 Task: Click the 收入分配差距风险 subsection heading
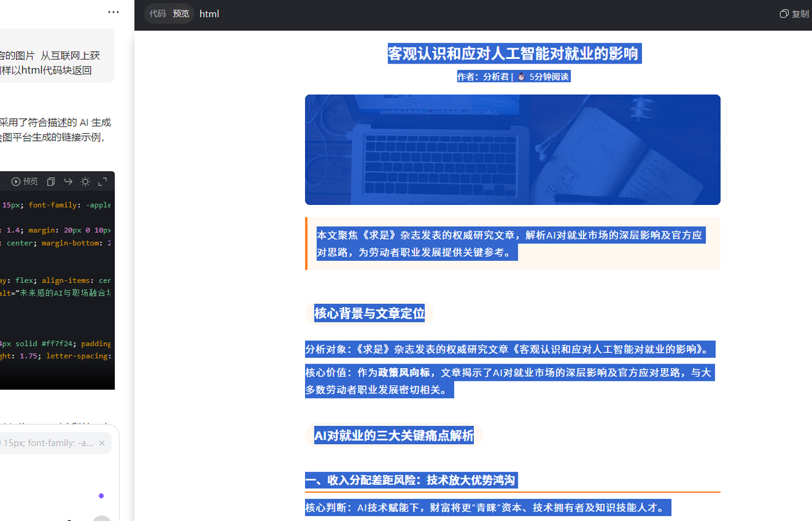410,480
